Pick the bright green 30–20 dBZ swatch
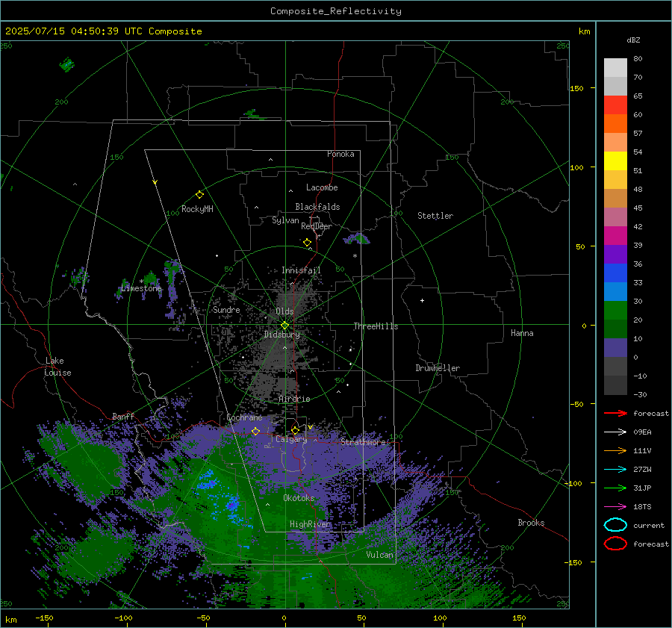This screenshot has width=672, height=628. pos(615,311)
